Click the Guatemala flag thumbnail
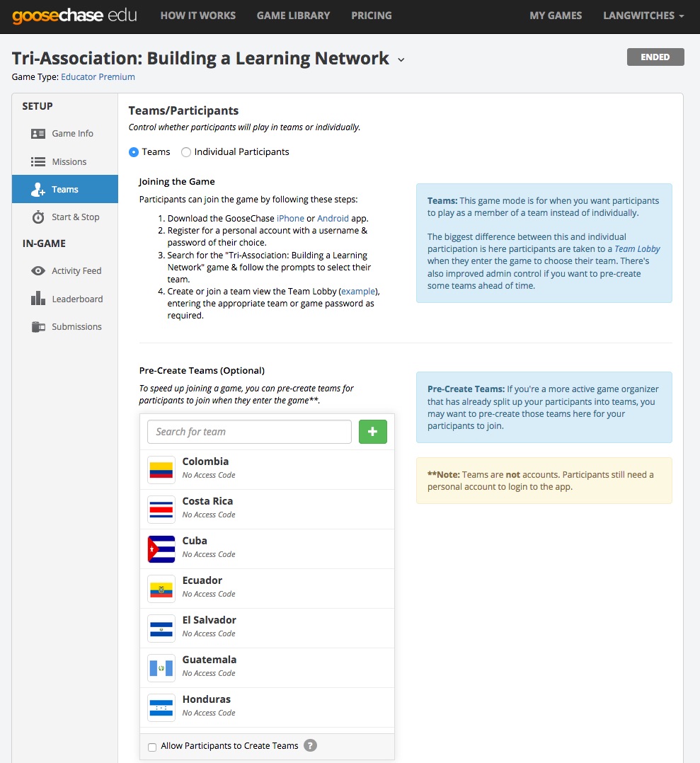700x763 pixels. pyautogui.click(x=161, y=668)
